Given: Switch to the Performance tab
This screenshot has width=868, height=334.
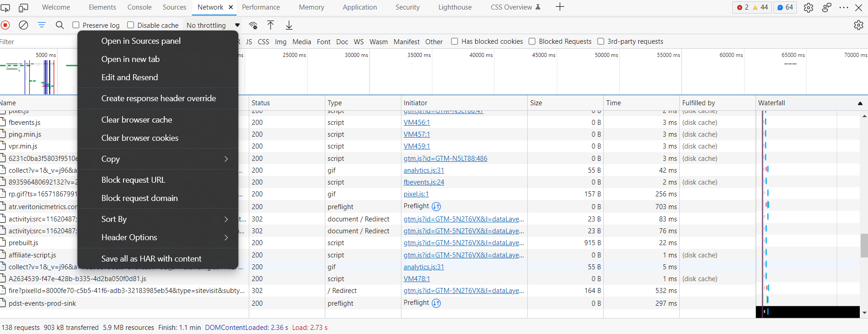Looking at the screenshot, I should coord(261,7).
